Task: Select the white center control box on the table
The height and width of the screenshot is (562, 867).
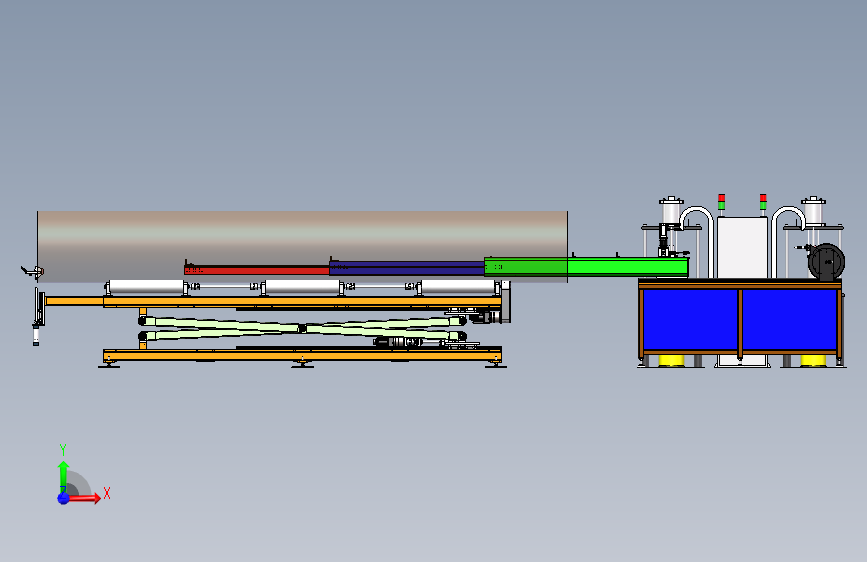Action: pos(742,247)
